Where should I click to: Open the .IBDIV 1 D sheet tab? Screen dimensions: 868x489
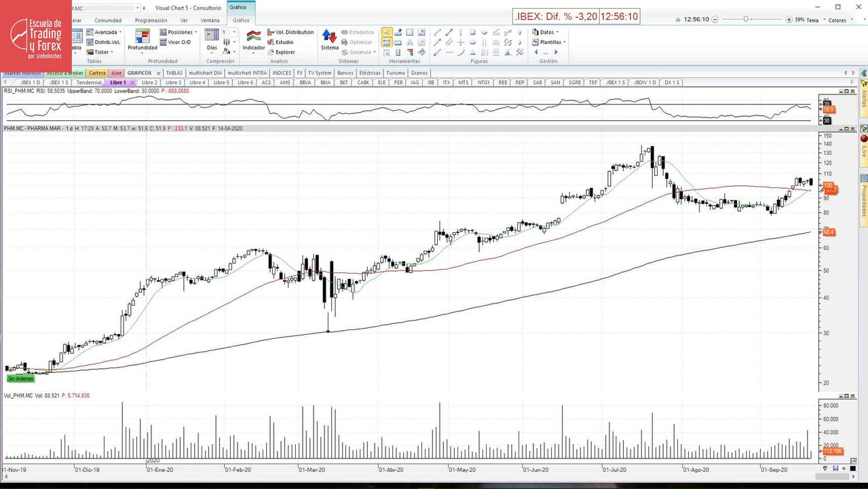click(645, 82)
